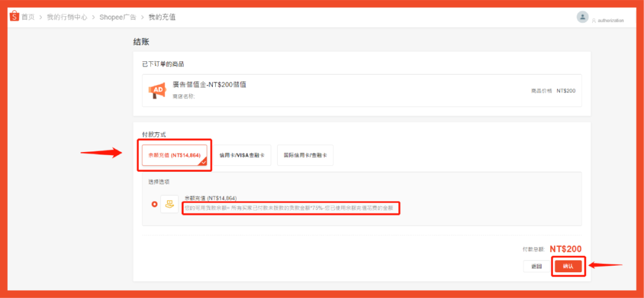Click the chevron after Shopee广告 breadcrumb

coord(143,17)
